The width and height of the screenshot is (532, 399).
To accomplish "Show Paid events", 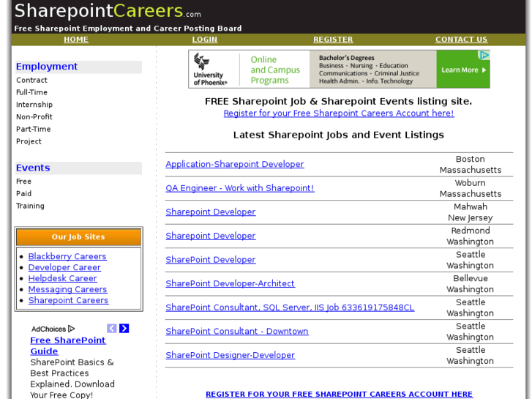I will click(x=23, y=193).
